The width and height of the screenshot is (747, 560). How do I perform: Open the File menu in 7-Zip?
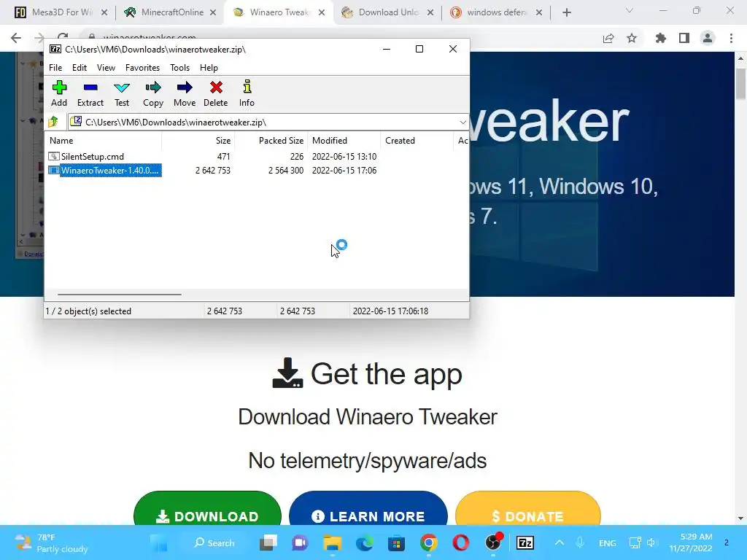click(x=55, y=68)
